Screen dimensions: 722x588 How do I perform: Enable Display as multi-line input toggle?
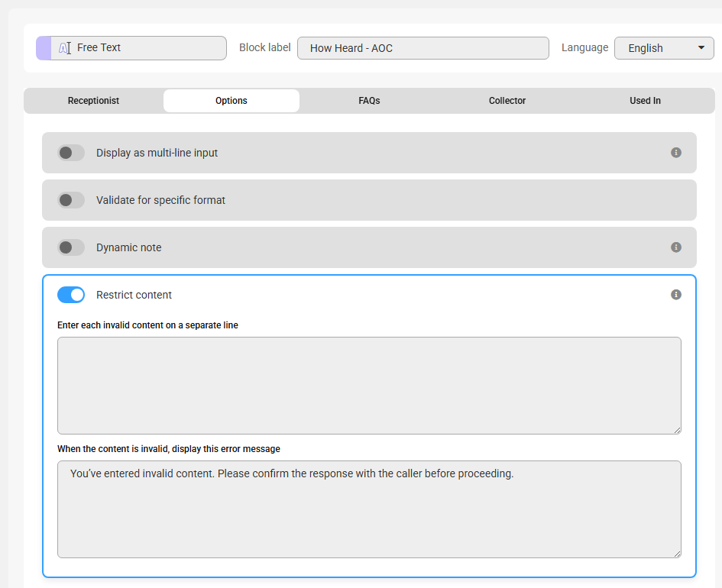pos(71,153)
